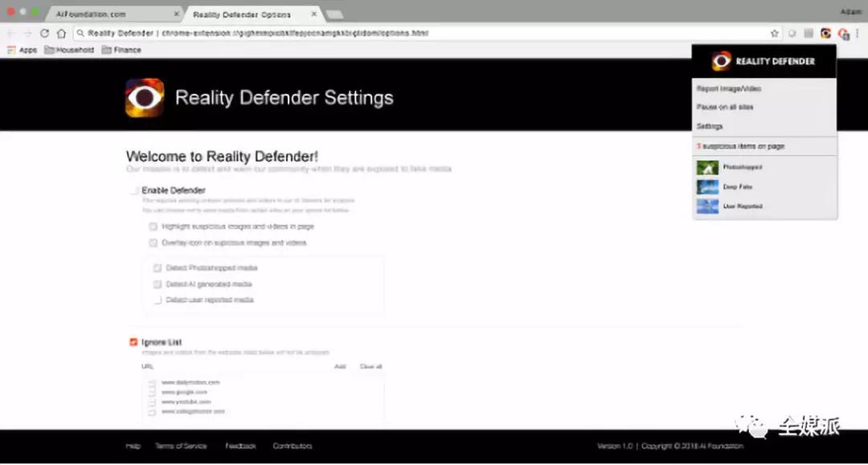Click the Adam profile button
The width and height of the screenshot is (868, 465).
850,11
